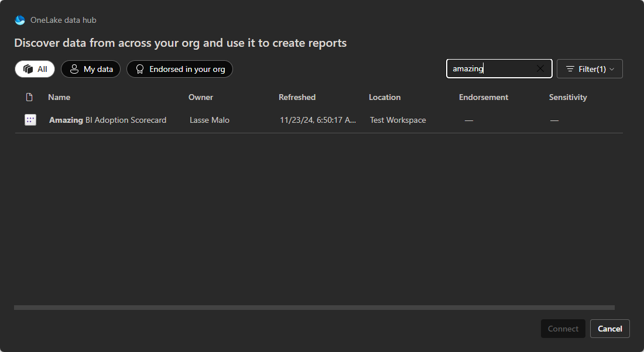644x352 pixels.
Task: Select the All filter tab
Action: (x=35, y=69)
